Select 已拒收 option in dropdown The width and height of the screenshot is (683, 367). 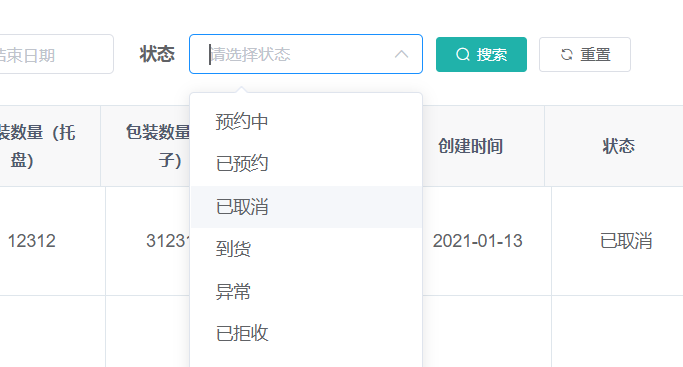[306, 334]
